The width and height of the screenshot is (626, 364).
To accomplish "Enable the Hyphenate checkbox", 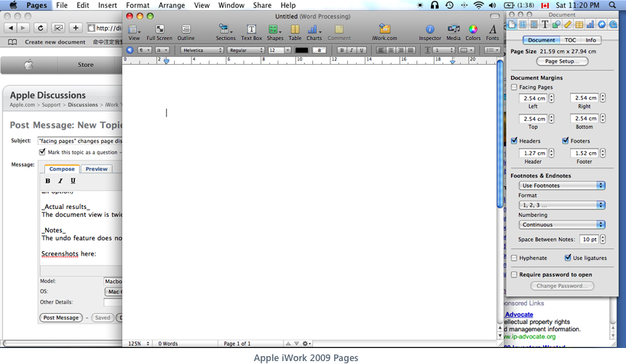I will point(514,258).
